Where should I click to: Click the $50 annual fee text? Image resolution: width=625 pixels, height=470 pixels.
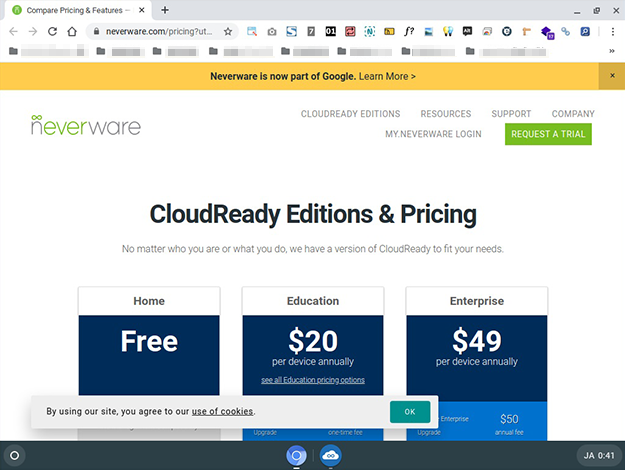[x=509, y=424]
